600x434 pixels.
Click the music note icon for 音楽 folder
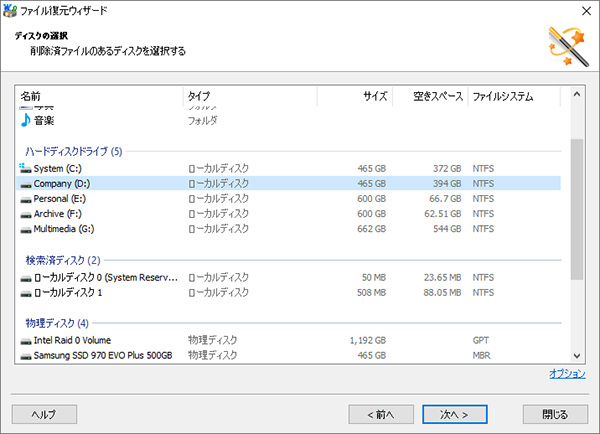coord(25,120)
